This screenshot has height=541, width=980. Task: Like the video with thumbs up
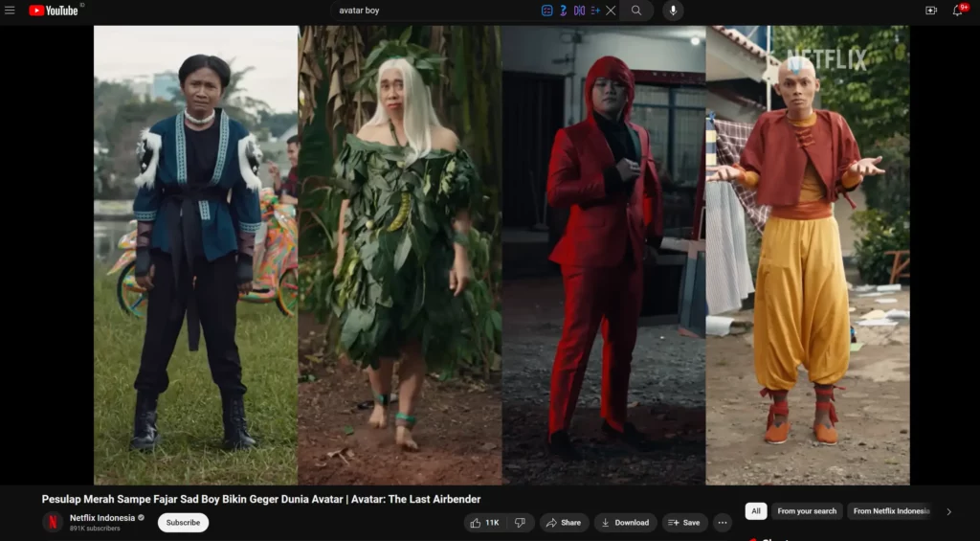(x=485, y=523)
